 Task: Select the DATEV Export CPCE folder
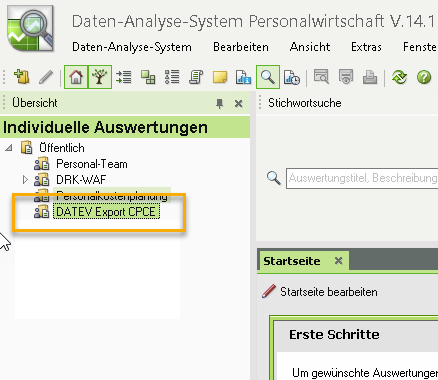pos(106,212)
